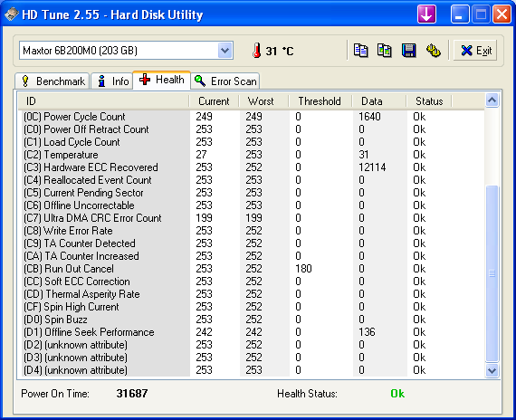Select the (D2) (unknown attribute) row
Screen dimensions: 516x420
[253, 345]
